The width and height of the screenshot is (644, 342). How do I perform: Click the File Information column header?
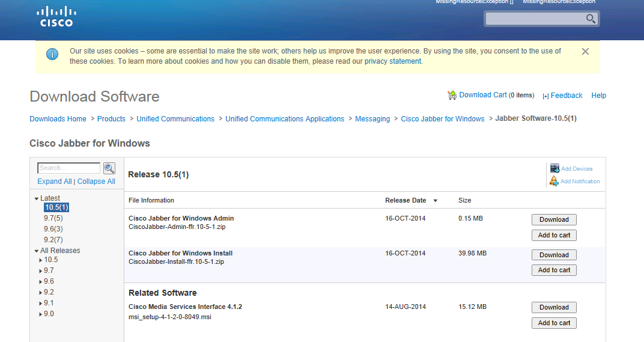[151, 200]
